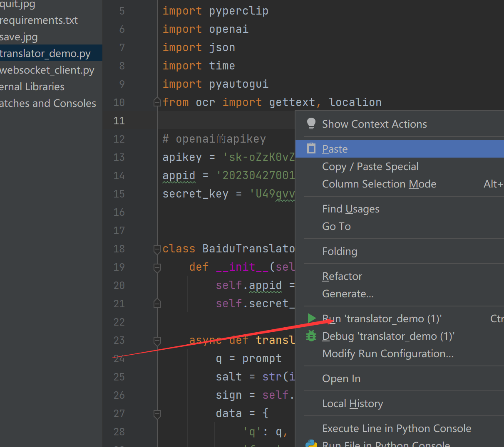Fold the __init__ method at line 19
Viewport: 504px width, 447px height.
click(157, 267)
